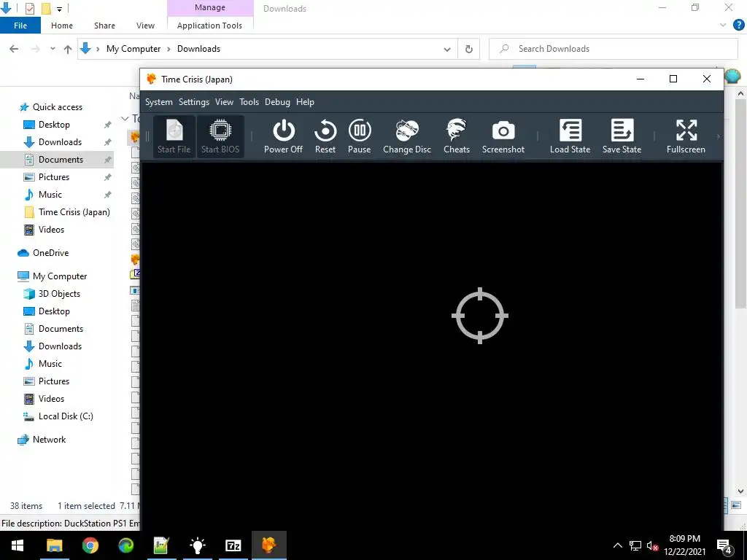Open Explorer Help question mark icon
This screenshot has height=560, width=747.
click(738, 26)
